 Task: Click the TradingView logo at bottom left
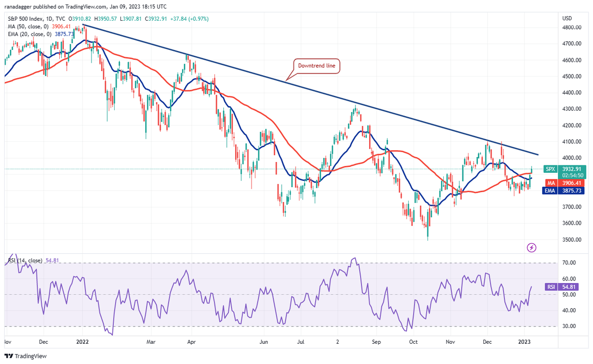pyautogui.click(x=25, y=356)
